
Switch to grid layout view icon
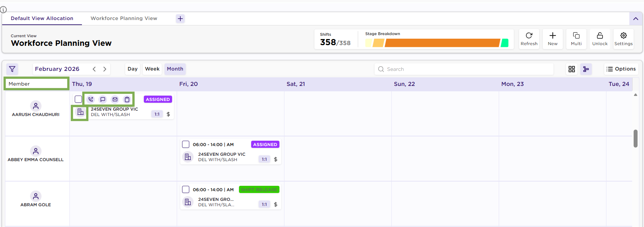coord(572,69)
